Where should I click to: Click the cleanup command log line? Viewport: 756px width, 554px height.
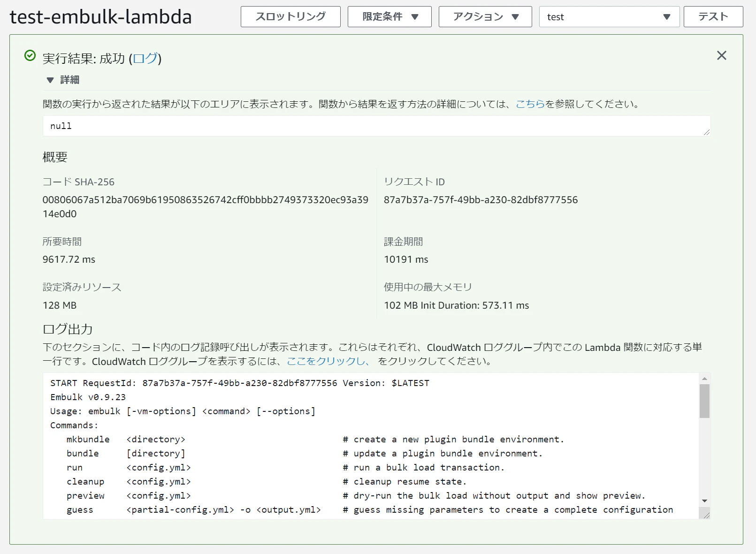[x=267, y=482]
